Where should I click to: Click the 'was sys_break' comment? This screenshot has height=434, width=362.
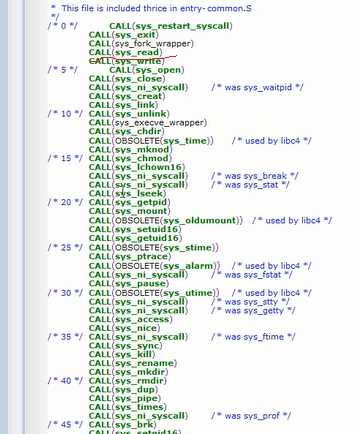click(x=255, y=176)
